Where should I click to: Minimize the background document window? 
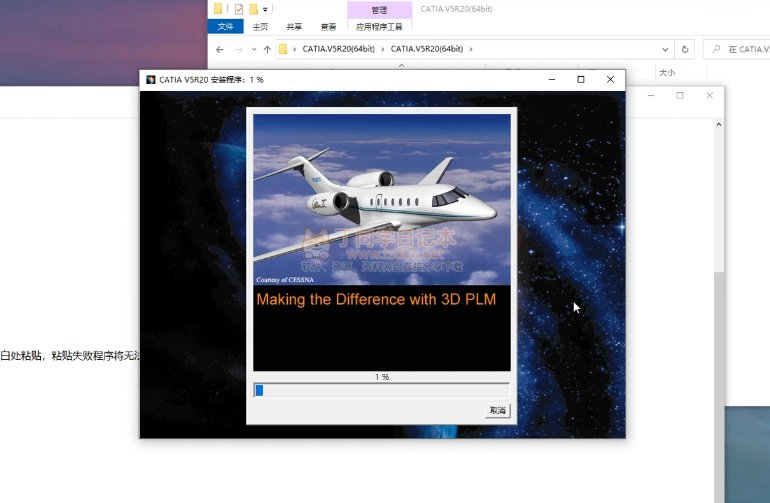point(651,95)
